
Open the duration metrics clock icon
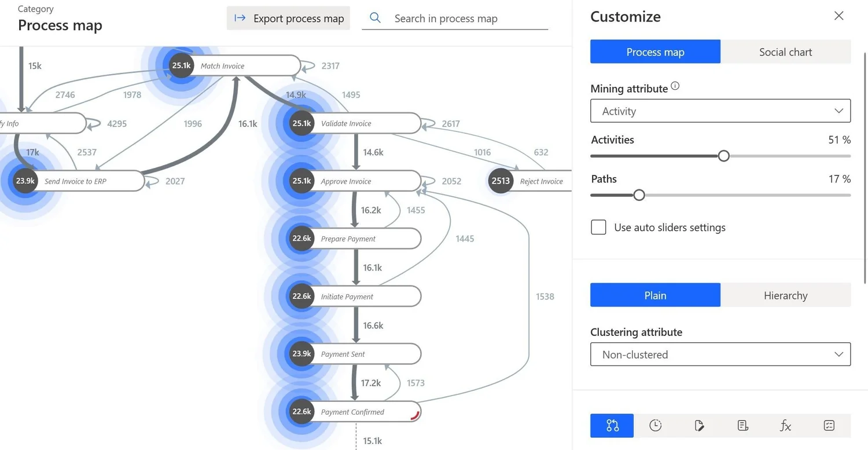(x=655, y=425)
